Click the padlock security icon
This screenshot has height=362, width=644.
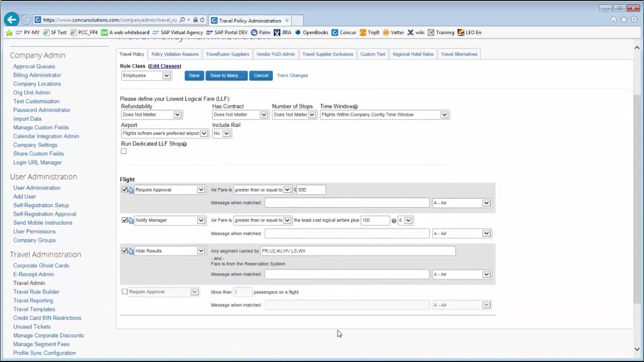click(195, 20)
